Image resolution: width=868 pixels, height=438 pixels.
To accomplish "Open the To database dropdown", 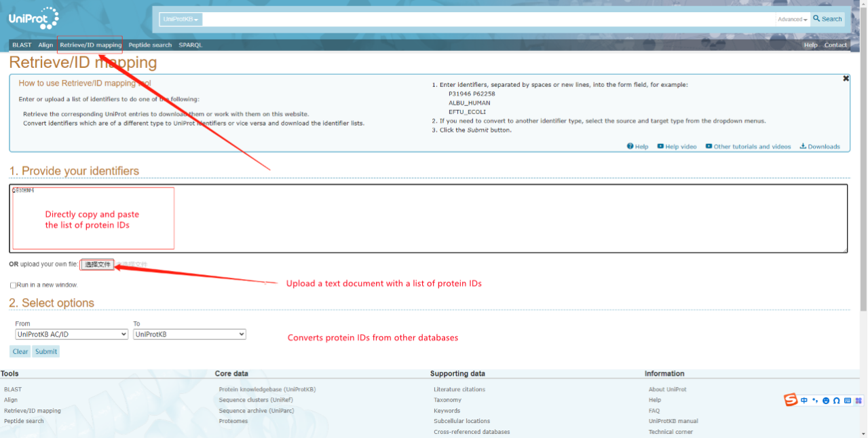I will point(189,334).
